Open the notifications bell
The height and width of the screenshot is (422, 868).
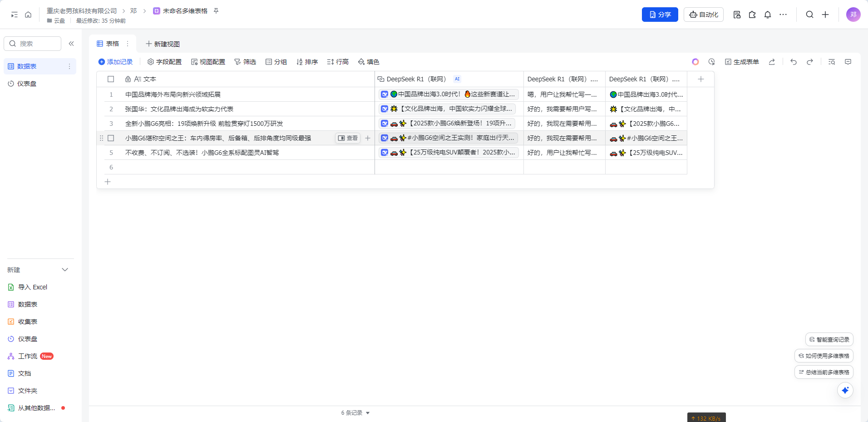point(767,15)
